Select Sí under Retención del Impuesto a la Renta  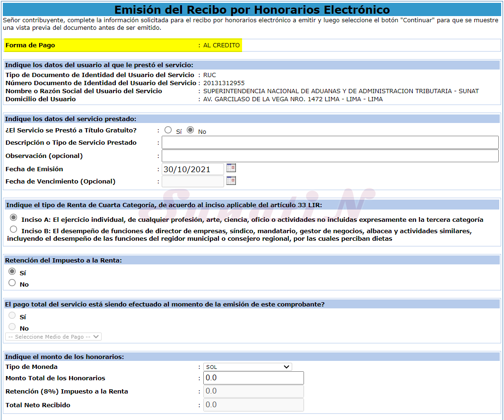pos(12,271)
